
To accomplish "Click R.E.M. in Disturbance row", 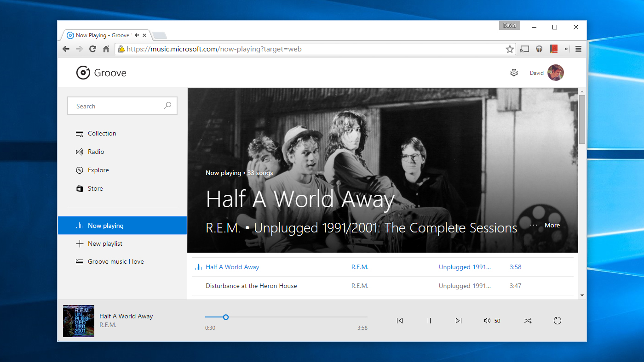I will pos(360,286).
